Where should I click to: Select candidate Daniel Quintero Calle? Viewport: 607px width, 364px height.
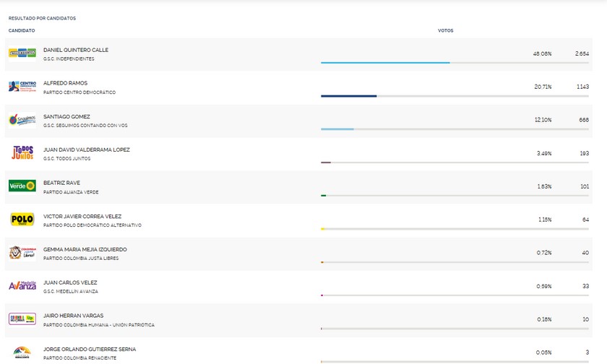(76, 50)
